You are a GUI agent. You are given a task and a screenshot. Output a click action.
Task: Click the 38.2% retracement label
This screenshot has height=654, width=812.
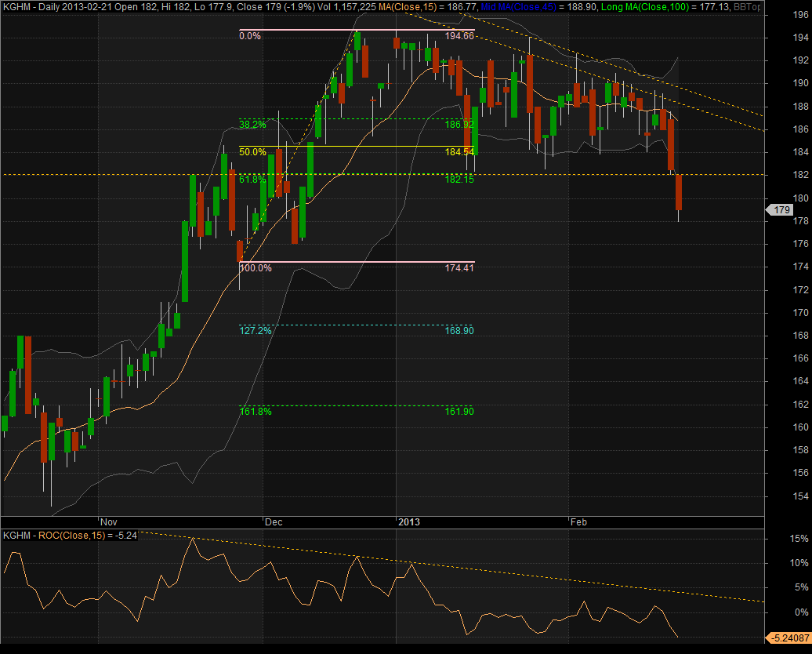pos(252,125)
